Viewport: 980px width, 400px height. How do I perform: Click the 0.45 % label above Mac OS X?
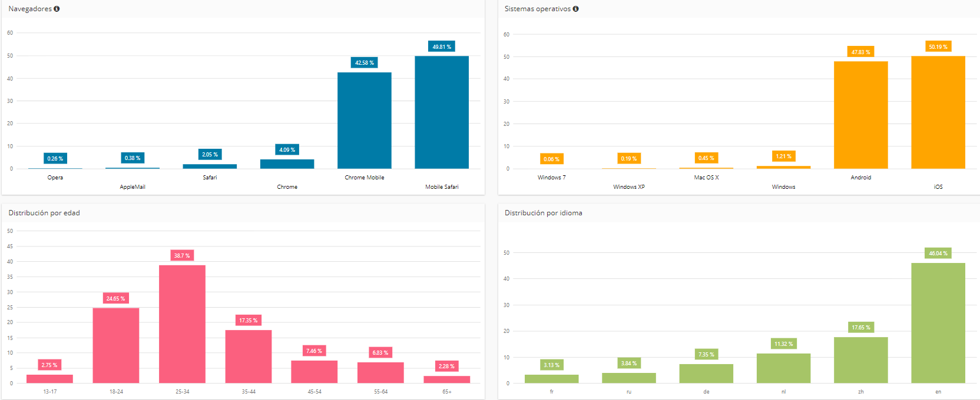706,158
